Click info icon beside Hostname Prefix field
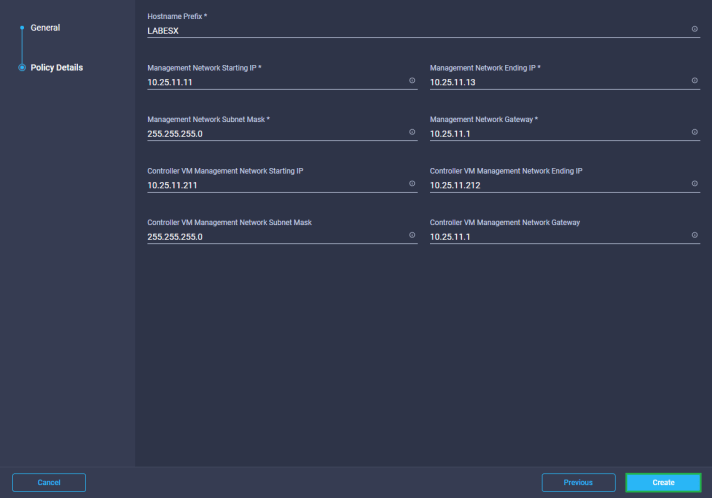 point(695,29)
